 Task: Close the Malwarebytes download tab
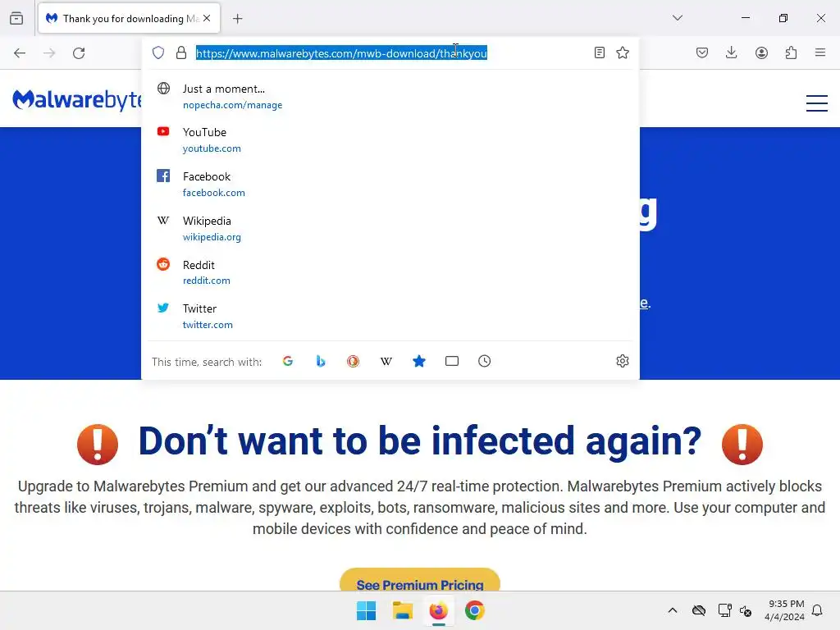tap(207, 18)
